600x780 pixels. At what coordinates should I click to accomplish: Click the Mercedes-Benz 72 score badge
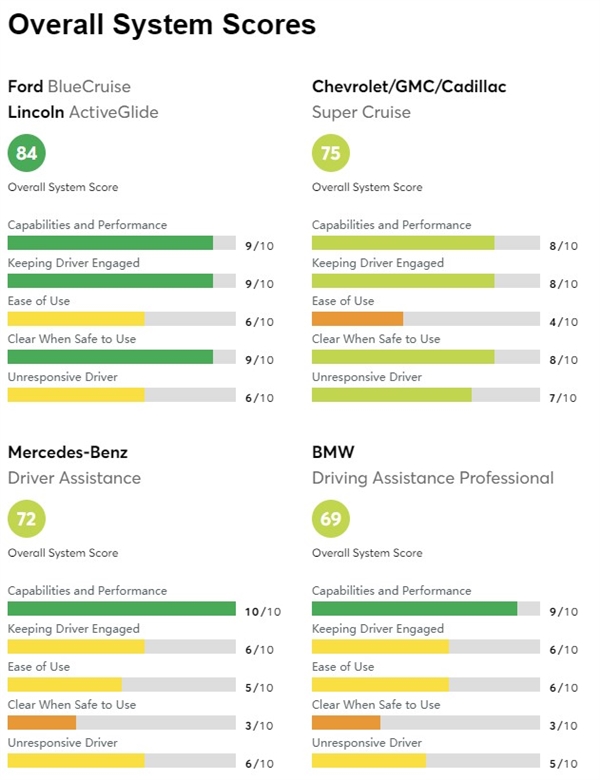coord(26,518)
